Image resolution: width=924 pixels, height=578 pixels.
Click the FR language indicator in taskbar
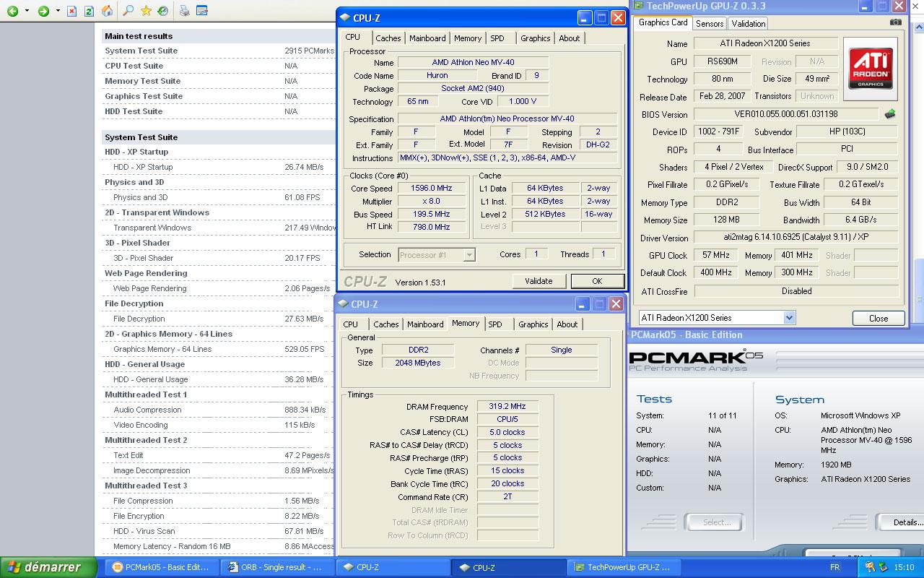coord(834,567)
